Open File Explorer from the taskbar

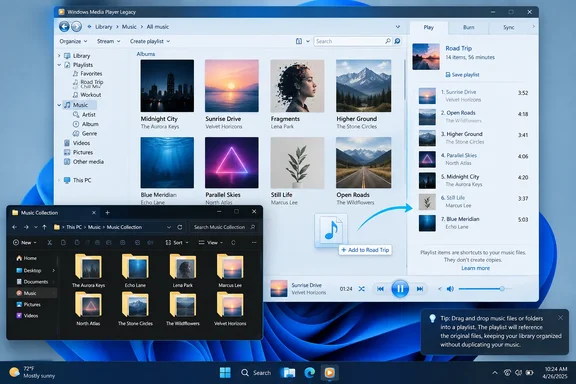[288, 373]
